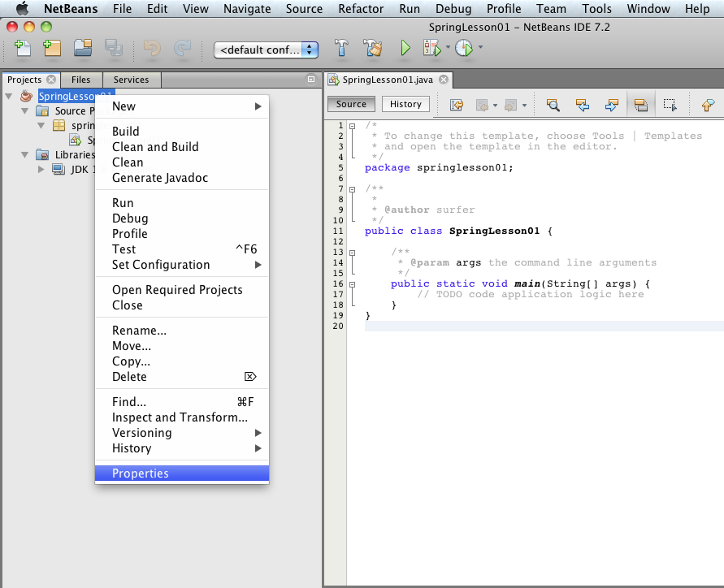Switch to History editor view
Screen dimensions: 724x588
[405, 104]
